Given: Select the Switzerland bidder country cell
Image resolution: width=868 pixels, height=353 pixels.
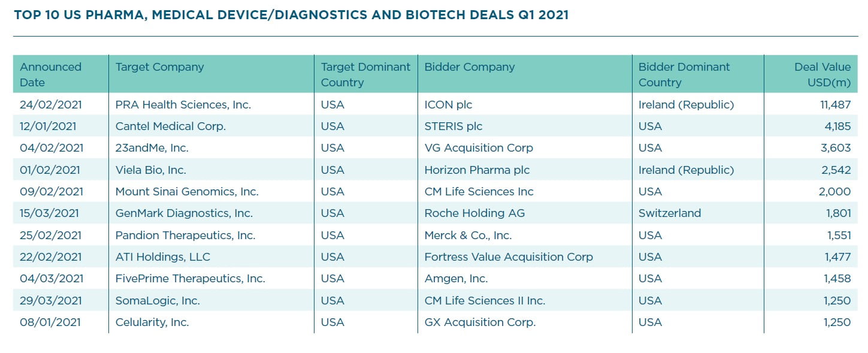Looking at the screenshot, I should click(669, 213).
